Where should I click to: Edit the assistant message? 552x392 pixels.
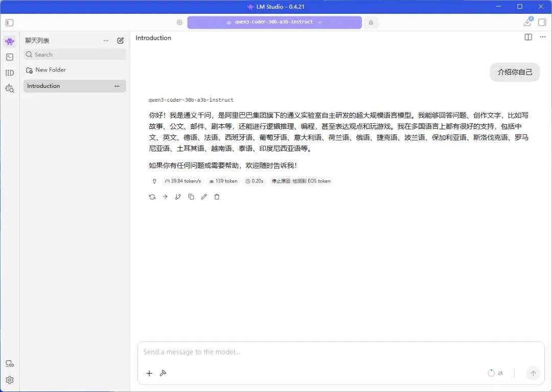click(204, 197)
